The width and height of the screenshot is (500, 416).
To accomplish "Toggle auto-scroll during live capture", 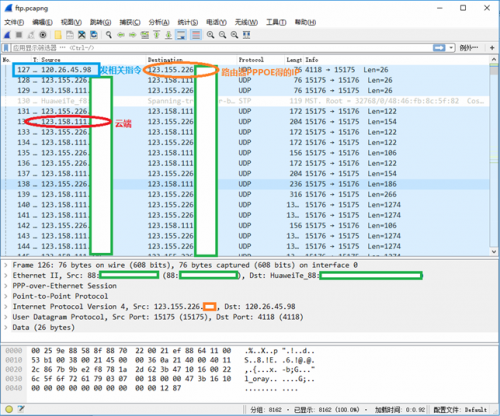I will click(x=181, y=35).
